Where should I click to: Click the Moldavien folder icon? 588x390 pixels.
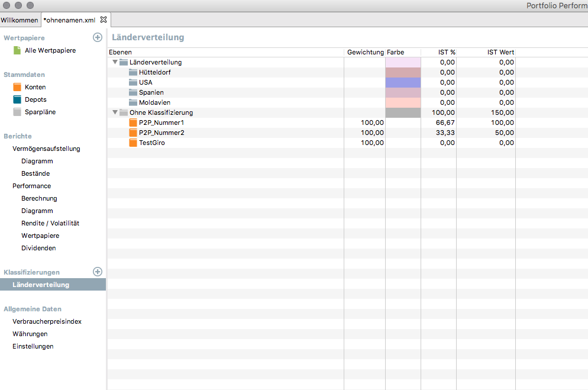pyautogui.click(x=133, y=103)
